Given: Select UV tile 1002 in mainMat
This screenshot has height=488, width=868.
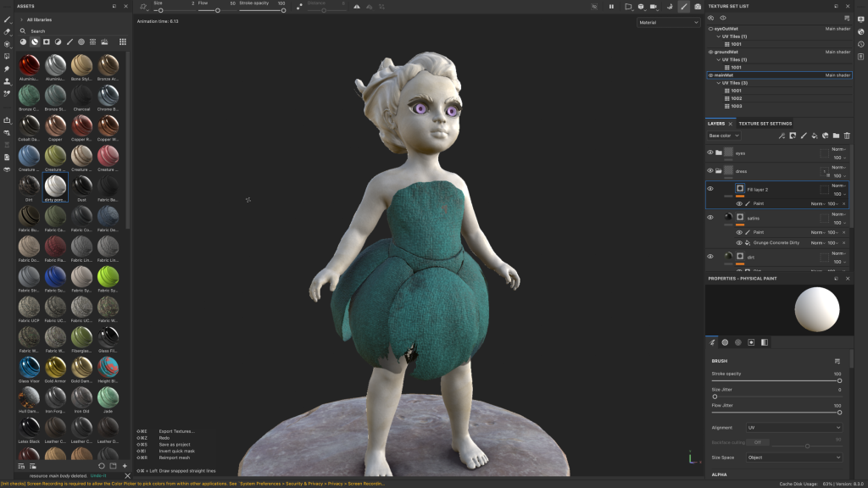Looking at the screenshot, I should point(736,98).
